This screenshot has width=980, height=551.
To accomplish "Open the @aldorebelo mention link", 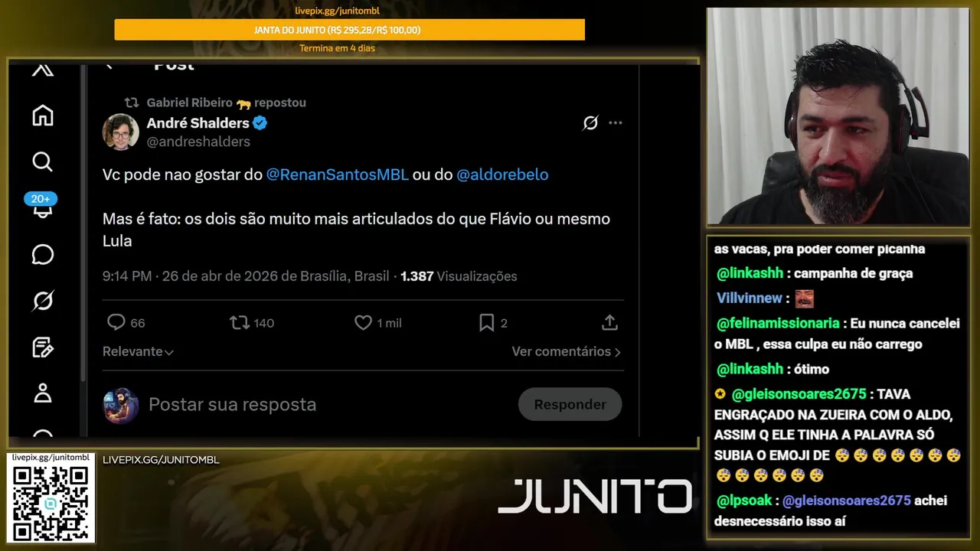I will [x=502, y=174].
